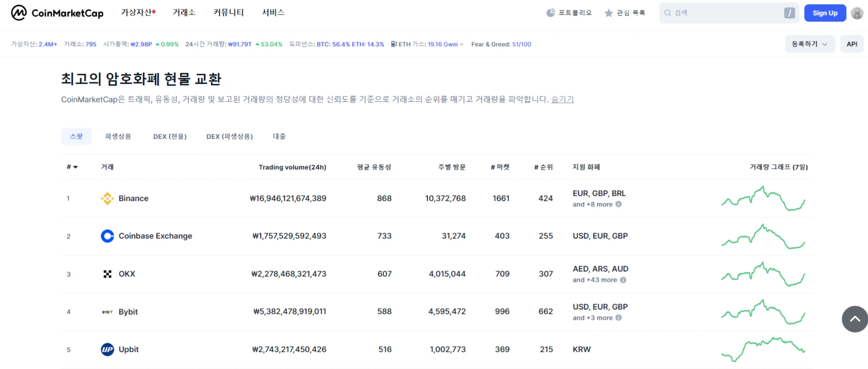This screenshot has height=369, width=868.
Task: Open the CoinMarketCap home logo
Action: pos(57,13)
